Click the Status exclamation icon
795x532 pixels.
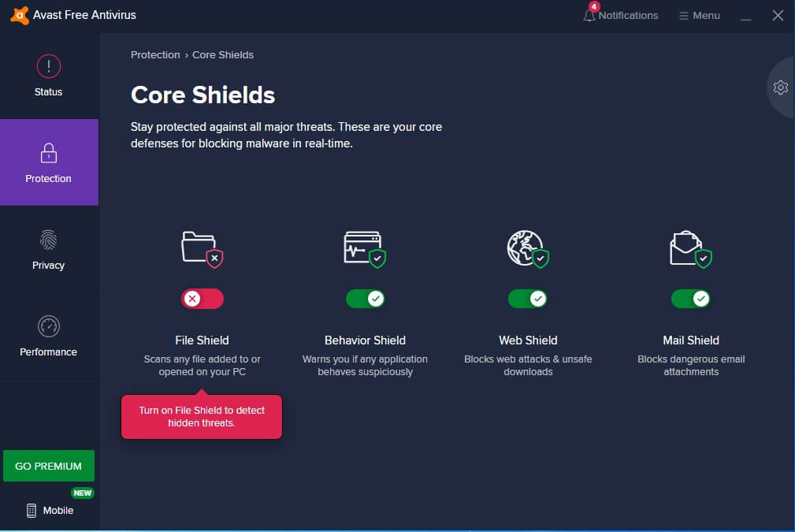pyautogui.click(x=49, y=66)
